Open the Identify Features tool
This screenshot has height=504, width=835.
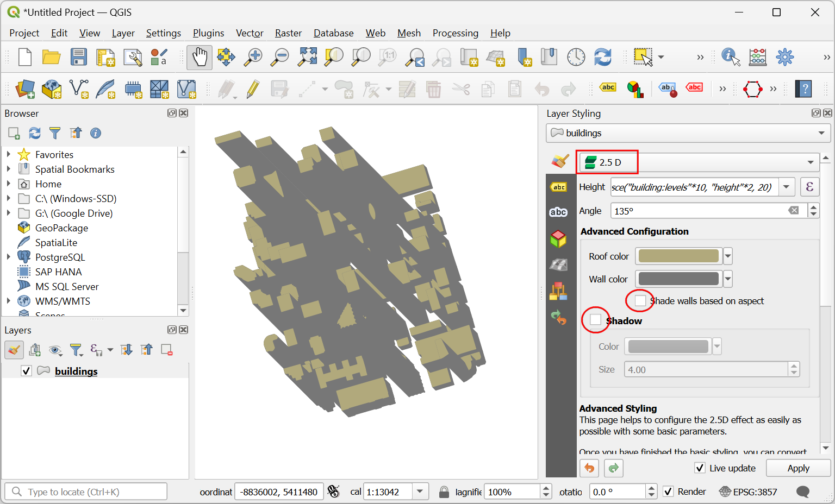tap(730, 57)
